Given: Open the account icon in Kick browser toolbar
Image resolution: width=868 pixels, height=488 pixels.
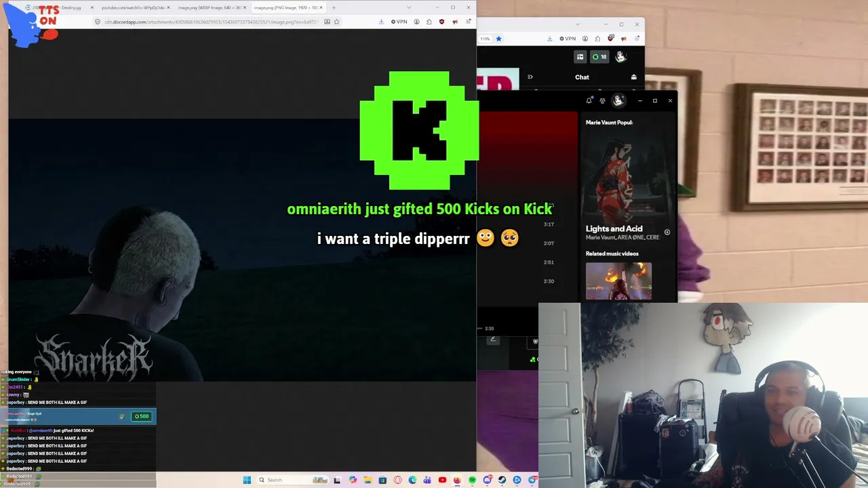Looking at the screenshot, I should 585,39.
